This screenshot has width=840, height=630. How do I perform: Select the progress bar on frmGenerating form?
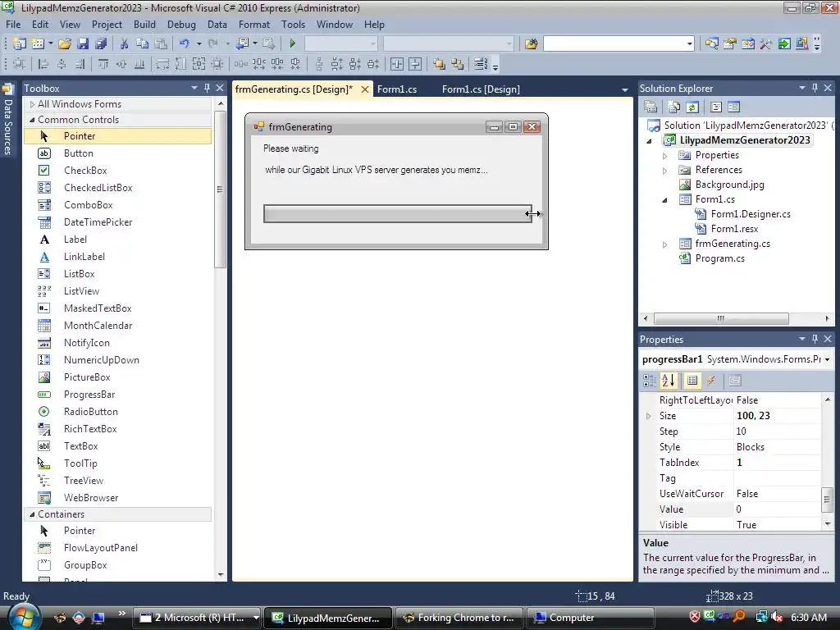point(398,214)
